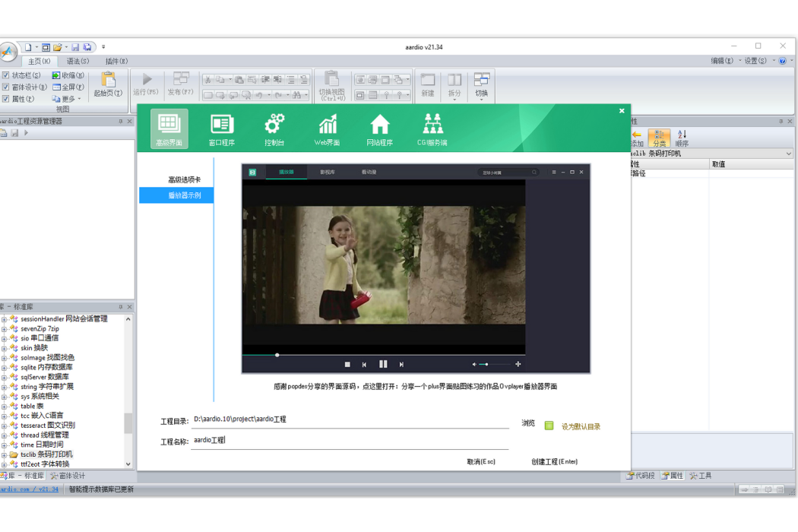This screenshot has height=532, width=798.
Task: Select the 高级界面 project template icon
Action: pos(169,128)
